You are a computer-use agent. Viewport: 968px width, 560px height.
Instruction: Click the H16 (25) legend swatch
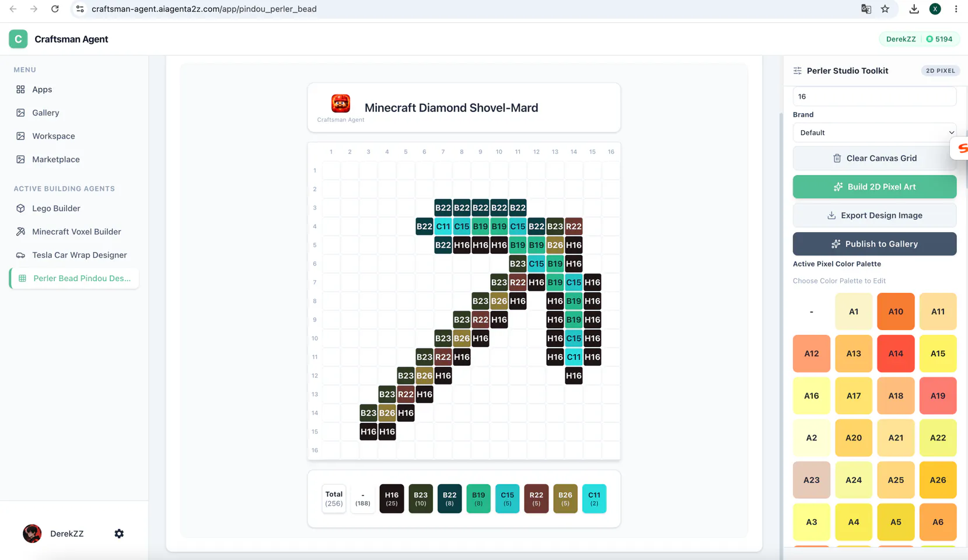click(392, 499)
